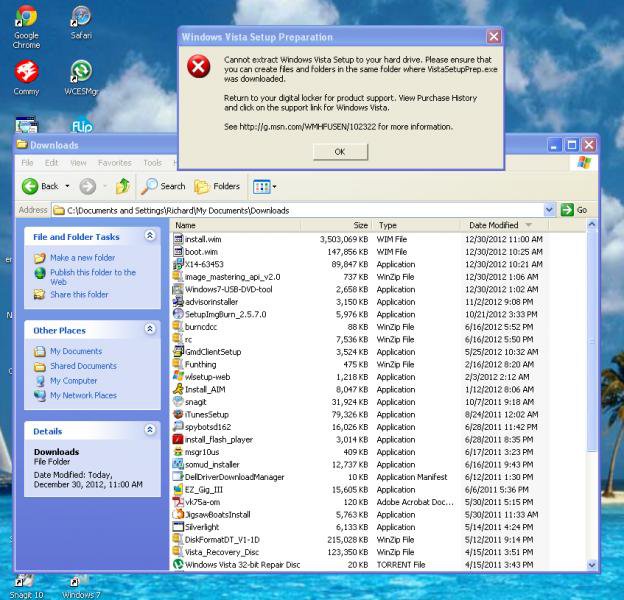
Task: Click the address bar path field
Action: [298, 210]
